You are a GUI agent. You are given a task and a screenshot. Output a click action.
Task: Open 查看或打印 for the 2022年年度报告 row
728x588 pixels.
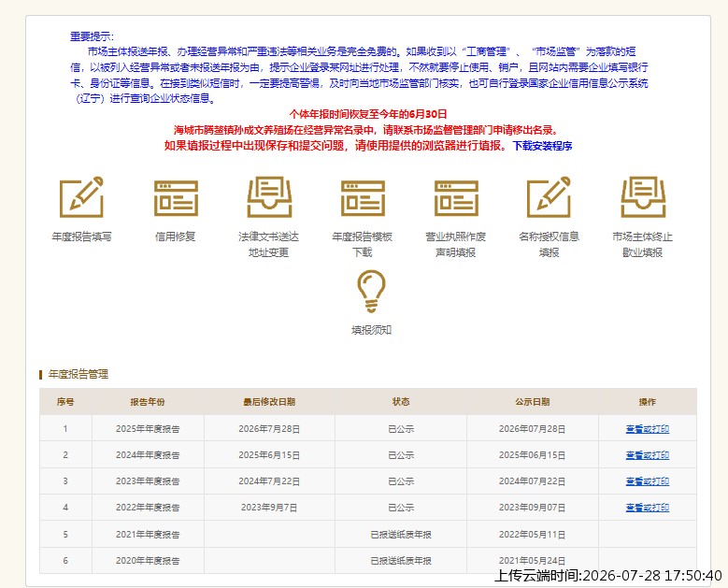648,508
